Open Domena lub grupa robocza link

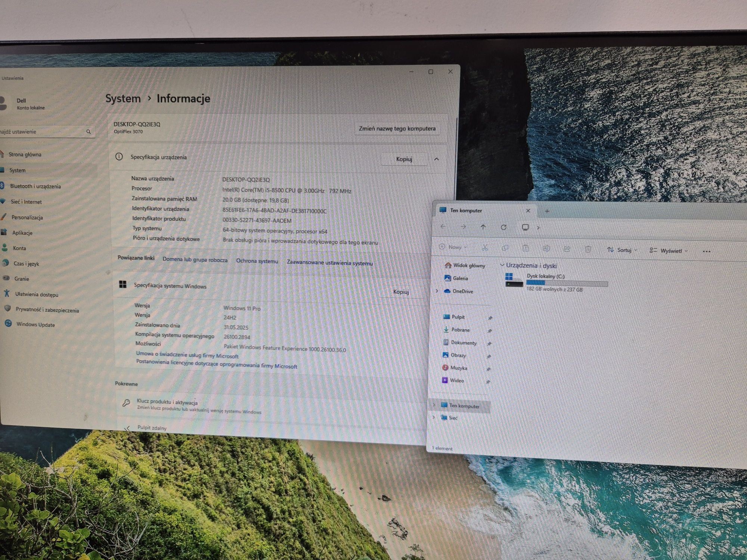[195, 259]
